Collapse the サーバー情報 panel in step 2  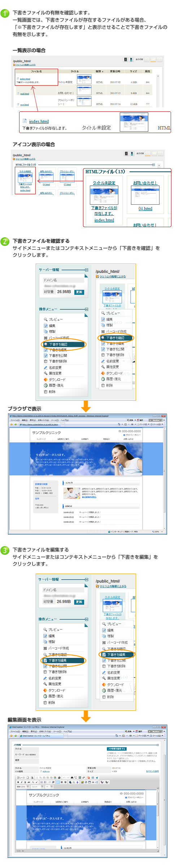tap(87, 270)
